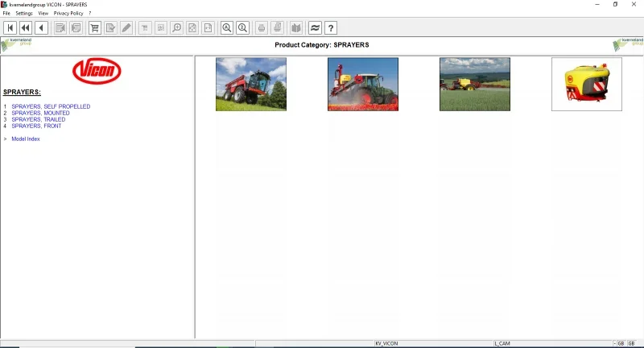Screen dimensions: 644x348
Task: Click the Vicon logo
Action: [97, 71]
